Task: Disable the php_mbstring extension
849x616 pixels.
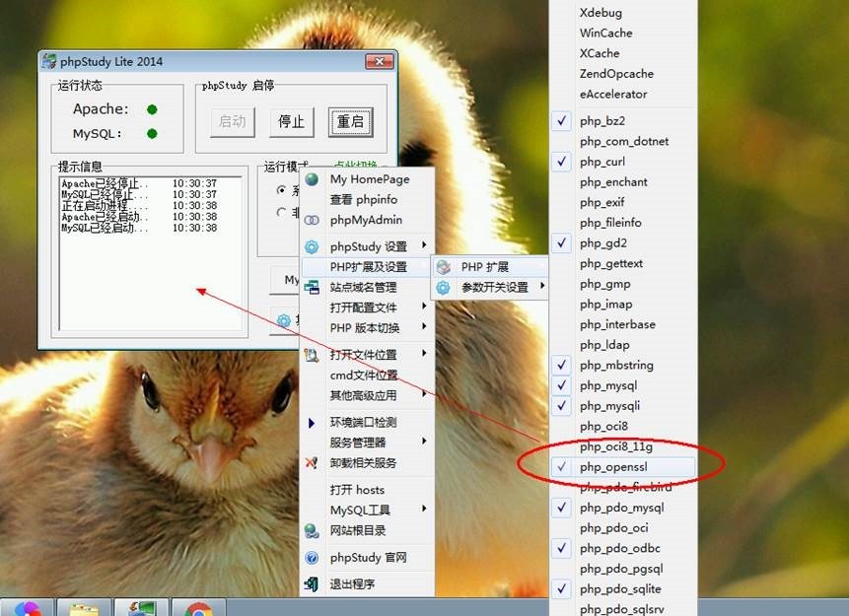Action: [562, 365]
